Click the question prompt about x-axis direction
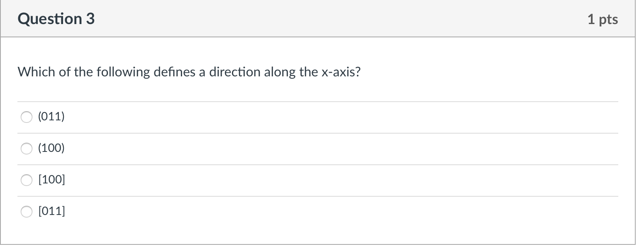 (x=189, y=72)
